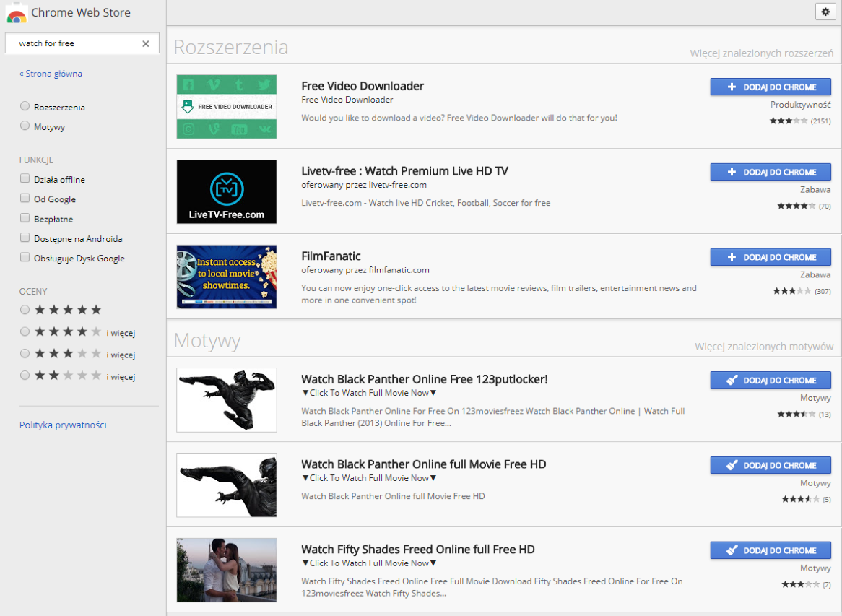
Task: Click the Chrome Web Store logo icon
Action: point(14,12)
